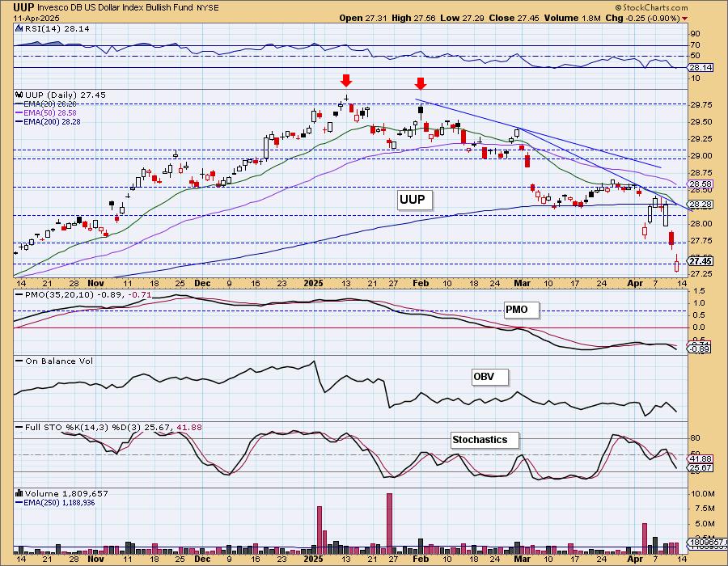This screenshot has height=566, width=728.
Task: Click the 10.0M volume axis label
Action: click(702, 493)
